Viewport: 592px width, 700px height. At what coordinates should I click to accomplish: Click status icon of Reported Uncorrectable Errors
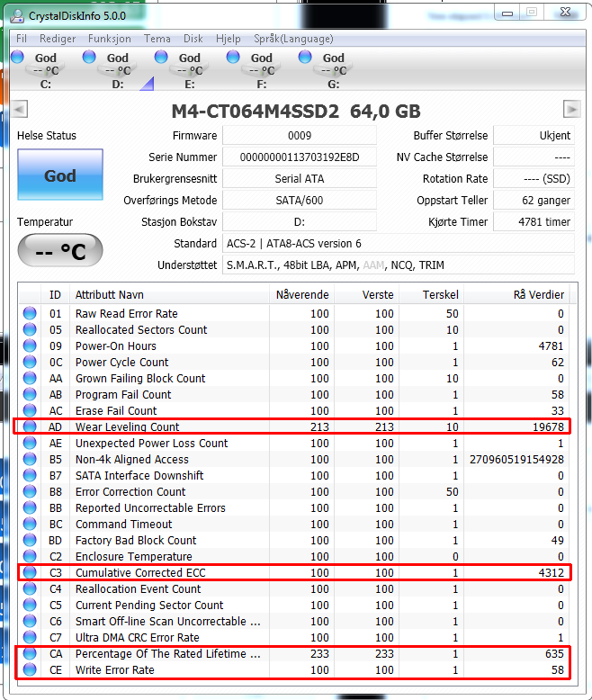[x=30, y=508]
